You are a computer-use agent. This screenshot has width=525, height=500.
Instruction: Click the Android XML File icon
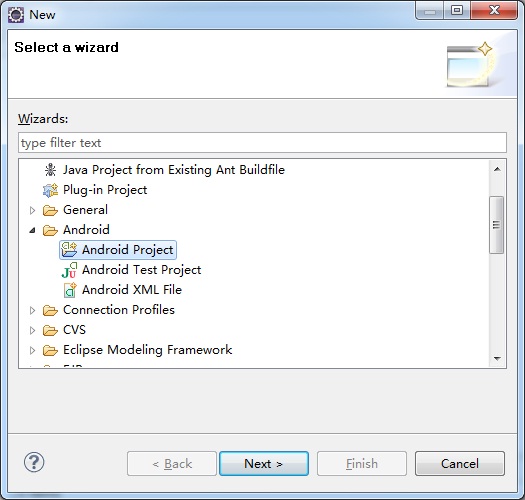[x=70, y=290]
